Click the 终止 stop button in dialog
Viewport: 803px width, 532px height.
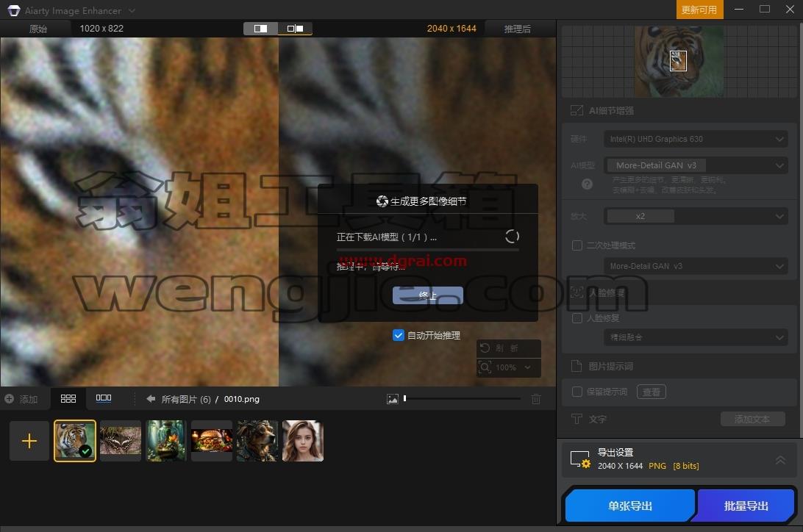tap(428, 295)
